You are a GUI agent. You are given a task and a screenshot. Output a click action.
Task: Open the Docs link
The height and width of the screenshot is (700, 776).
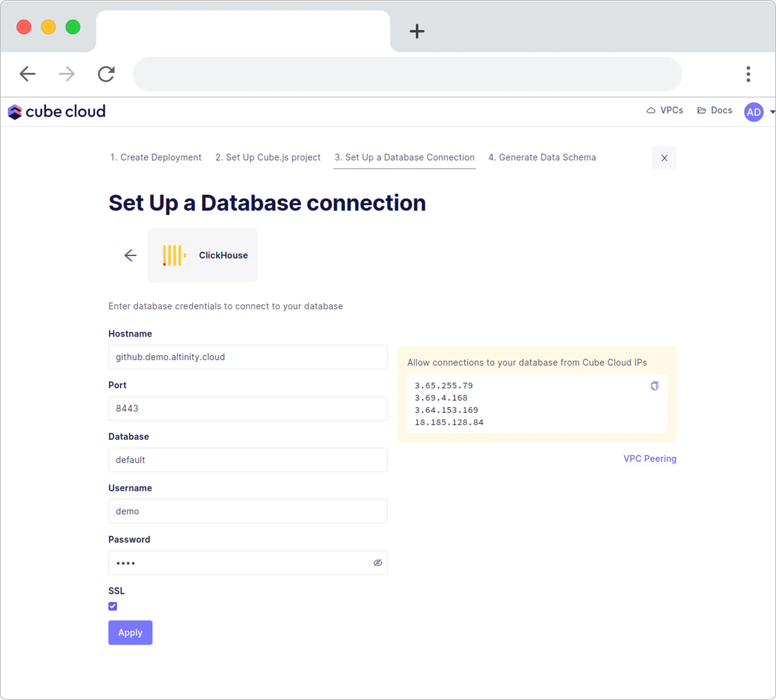(714, 111)
